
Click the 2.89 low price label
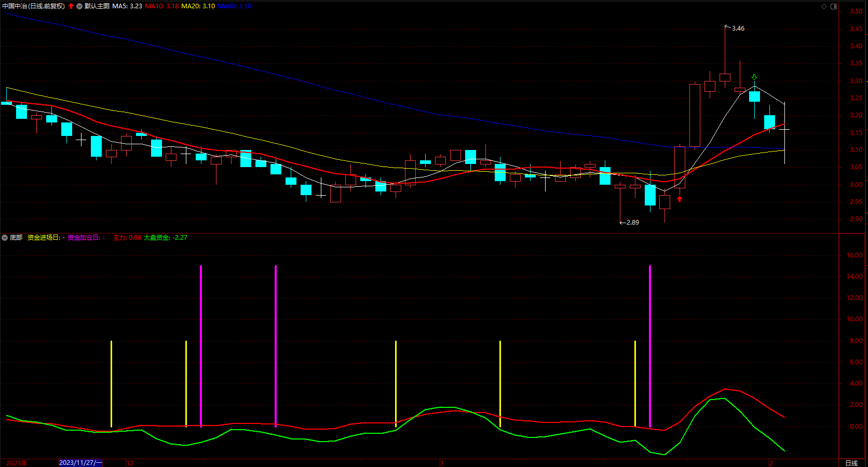pos(632,223)
